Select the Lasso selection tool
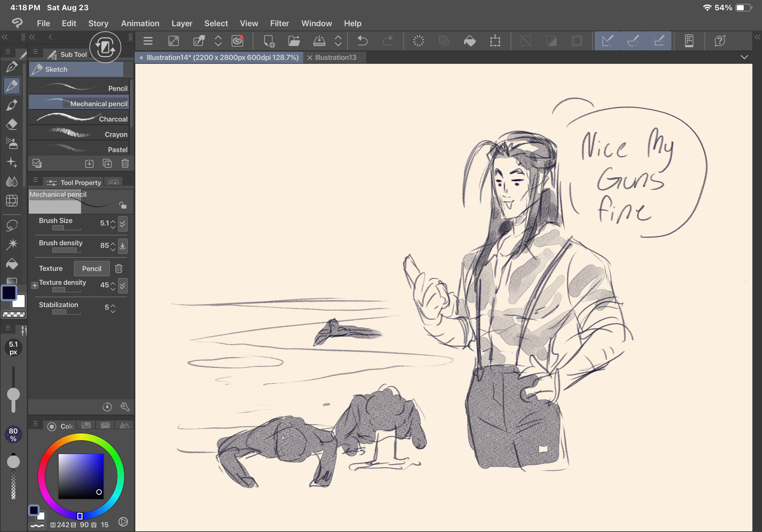This screenshot has width=762, height=532. [x=12, y=225]
